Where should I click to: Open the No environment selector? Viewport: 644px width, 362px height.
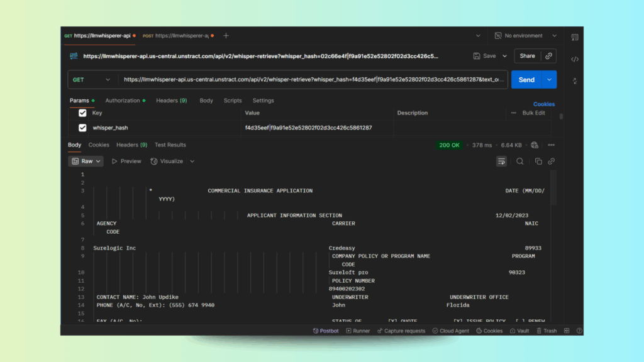point(526,36)
